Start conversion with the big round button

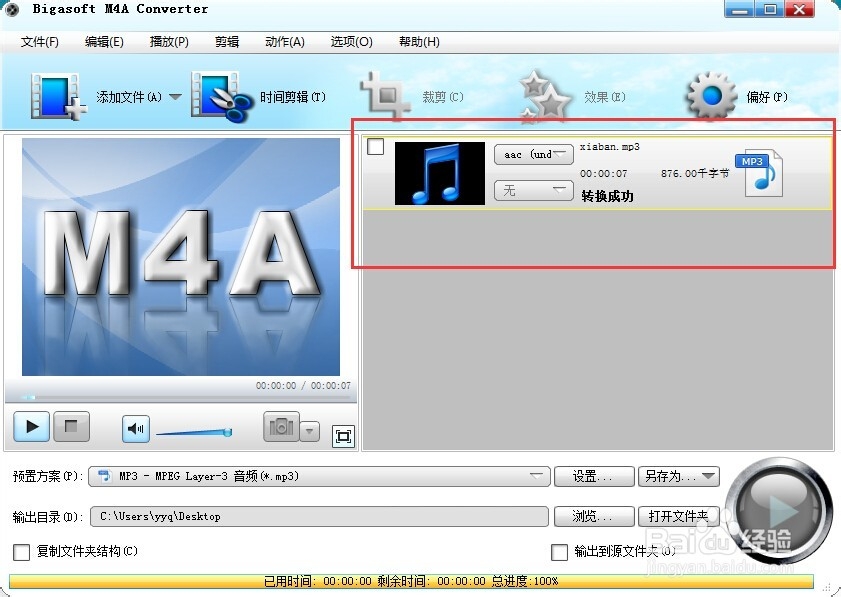point(779,510)
